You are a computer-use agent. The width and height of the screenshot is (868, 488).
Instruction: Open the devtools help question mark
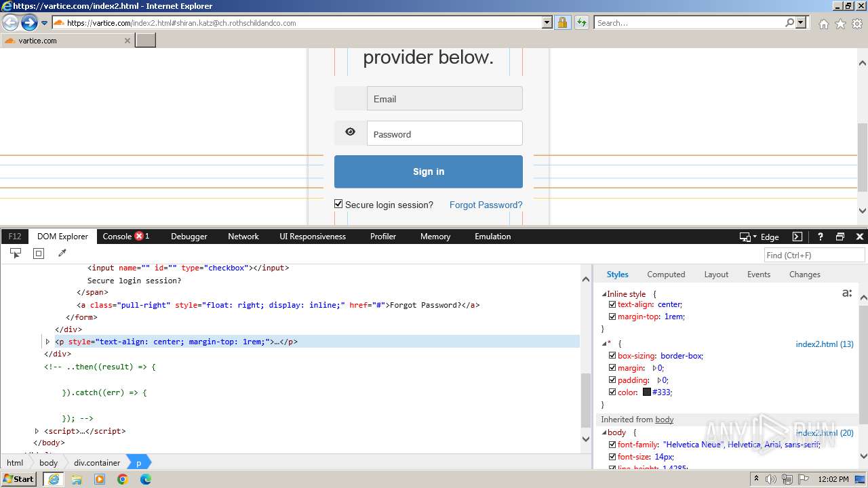820,237
